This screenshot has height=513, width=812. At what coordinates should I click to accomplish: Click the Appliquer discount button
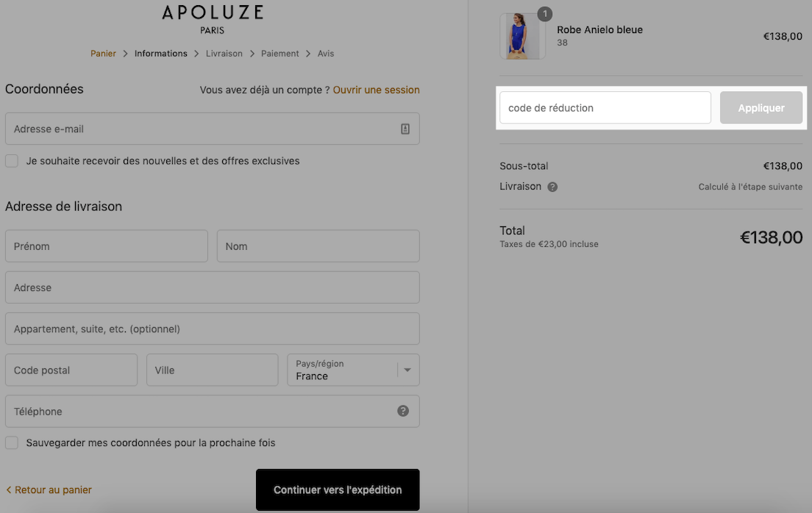[x=761, y=108]
